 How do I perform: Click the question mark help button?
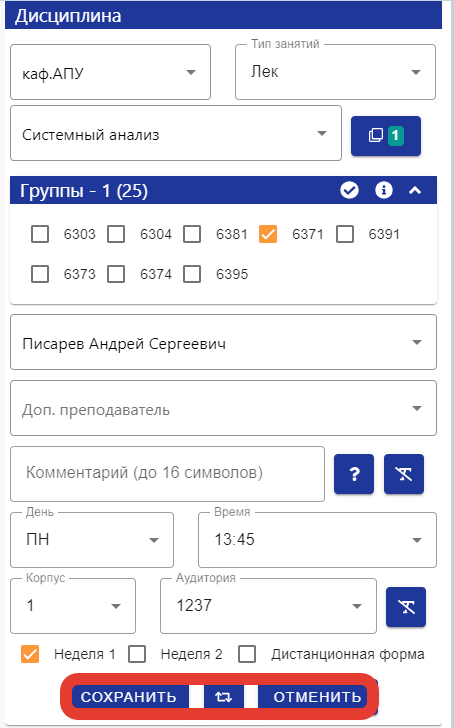pyautogui.click(x=354, y=474)
